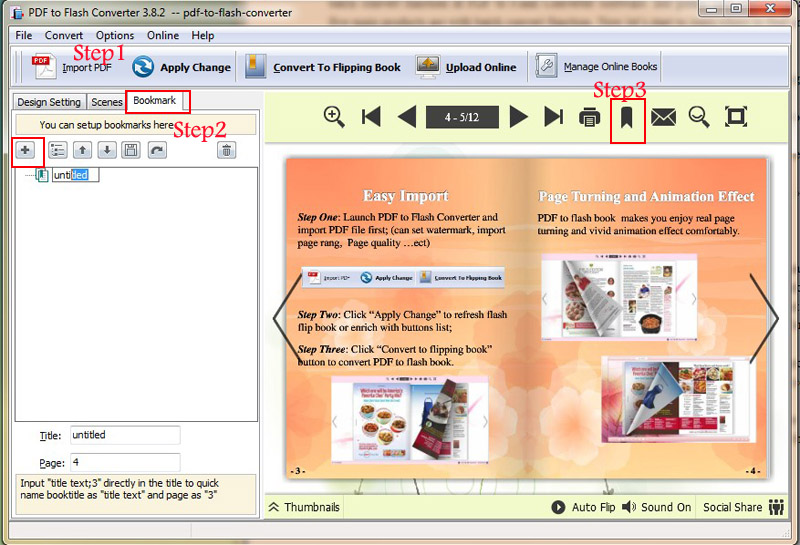This screenshot has width=800, height=545.
Task: Flip to the next page with the right chevron
Action: 764,319
